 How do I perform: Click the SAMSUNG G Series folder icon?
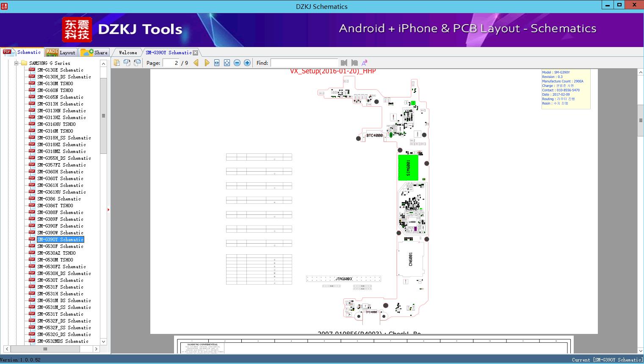coord(24,63)
